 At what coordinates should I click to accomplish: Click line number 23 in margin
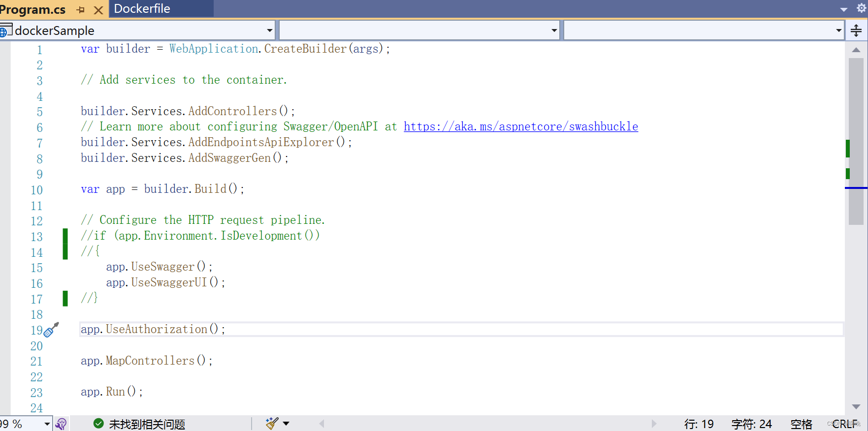pos(37,393)
